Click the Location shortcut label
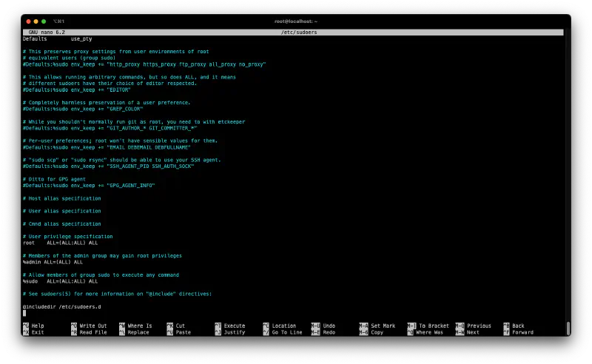This screenshot has width=592, height=364. click(x=280, y=326)
